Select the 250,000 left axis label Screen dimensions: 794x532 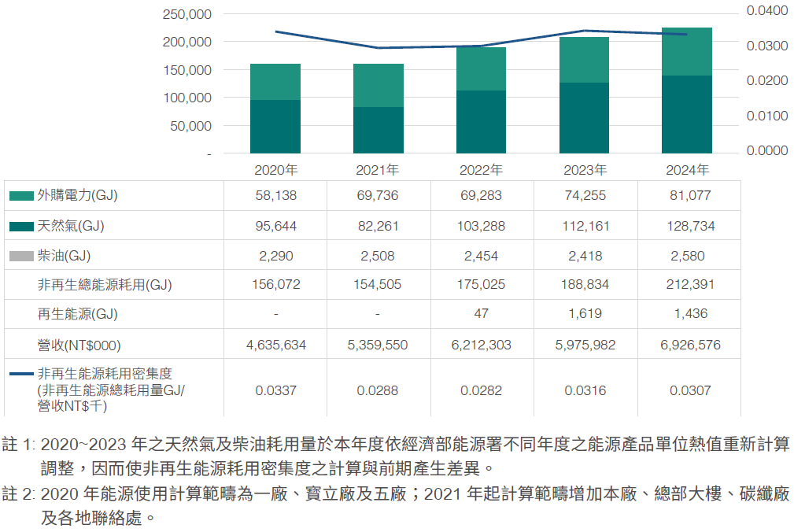[x=185, y=14]
